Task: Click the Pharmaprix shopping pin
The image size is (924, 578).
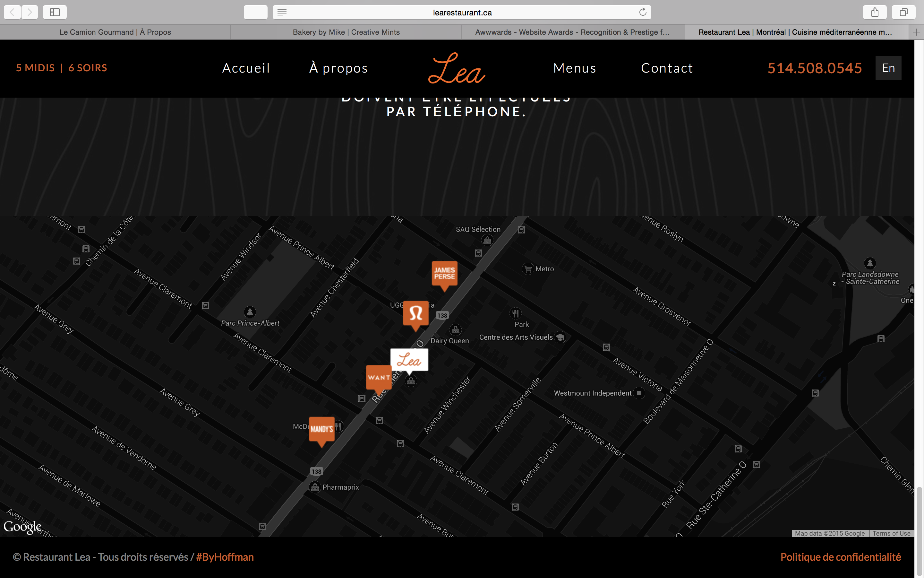Action: point(315,487)
